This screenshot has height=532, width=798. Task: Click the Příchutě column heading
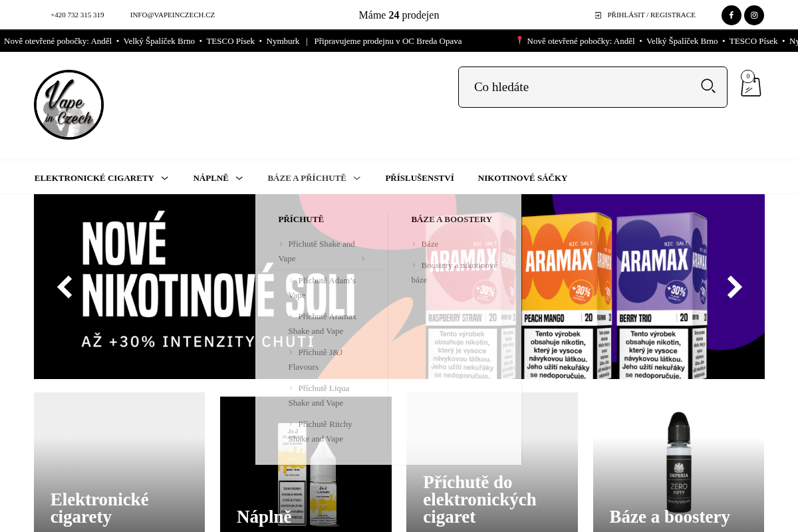[x=301, y=219]
